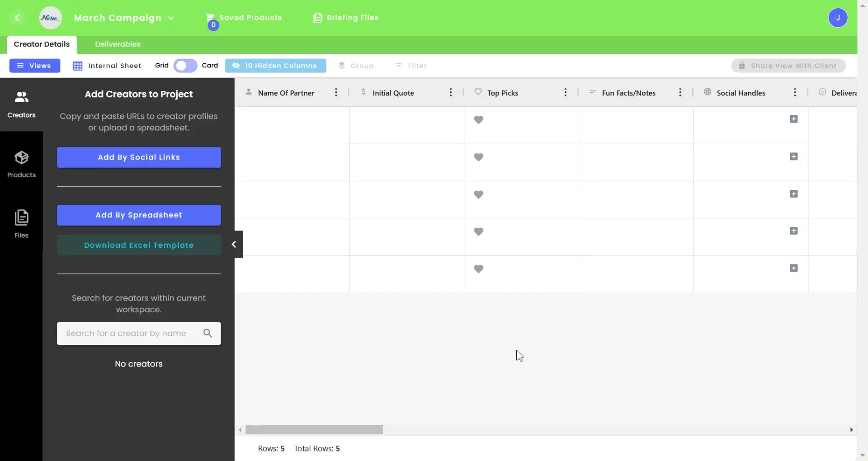Screen dimensions: 868x461
Task: Click Share View With Client
Action: [788, 66]
